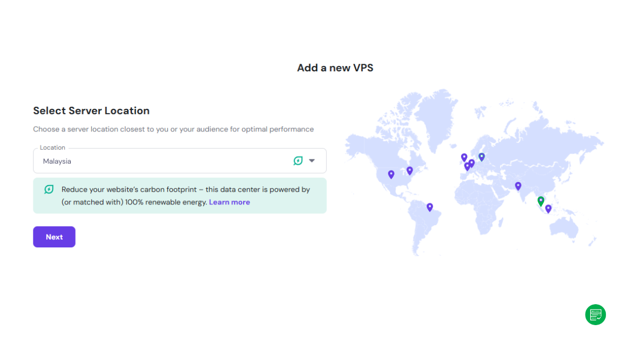Click the United Kingdom server pin
644x338 pixels.
[464, 157]
